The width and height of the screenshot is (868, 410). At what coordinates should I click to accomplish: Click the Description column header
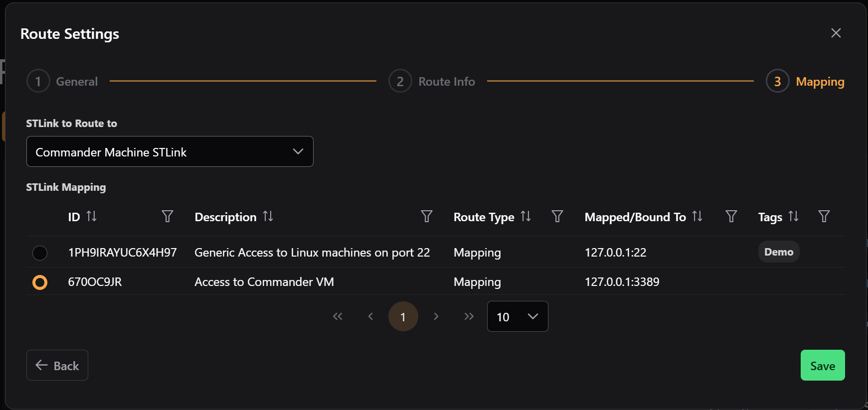tap(225, 217)
